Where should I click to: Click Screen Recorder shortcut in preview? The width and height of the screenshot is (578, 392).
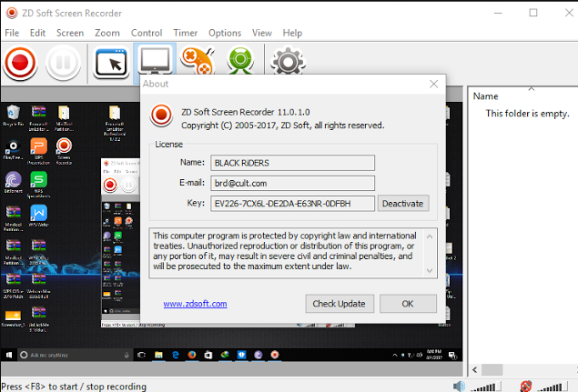pyautogui.click(x=64, y=151)
